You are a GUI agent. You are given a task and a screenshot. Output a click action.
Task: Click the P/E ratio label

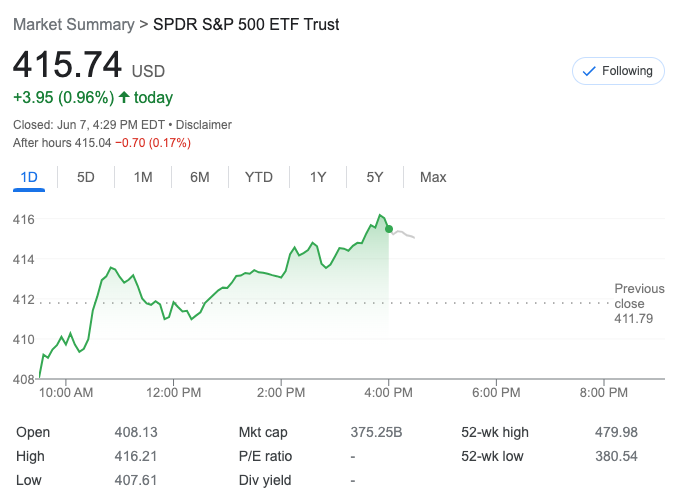265,456
